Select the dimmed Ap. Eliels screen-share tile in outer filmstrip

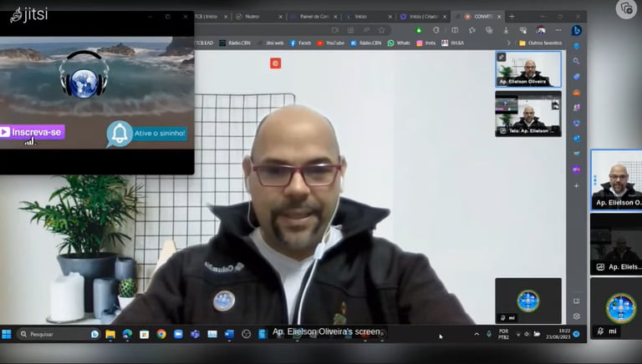tap(617, 244)
